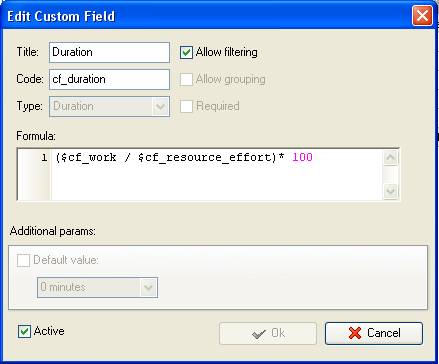This screenshot has height=364, width=439.
Task: Click the Duration type combo box
Action: click(109, 106)
